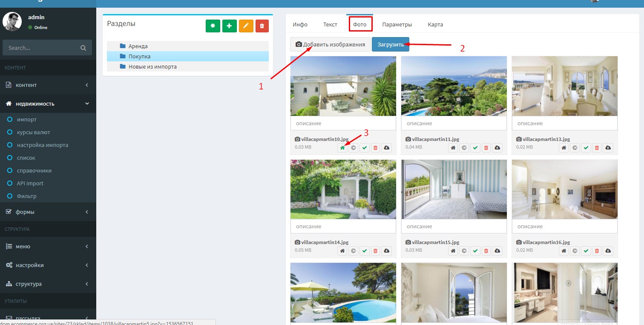Set villacapmartin10.jpg as main with home icon

tap(342, 148)
